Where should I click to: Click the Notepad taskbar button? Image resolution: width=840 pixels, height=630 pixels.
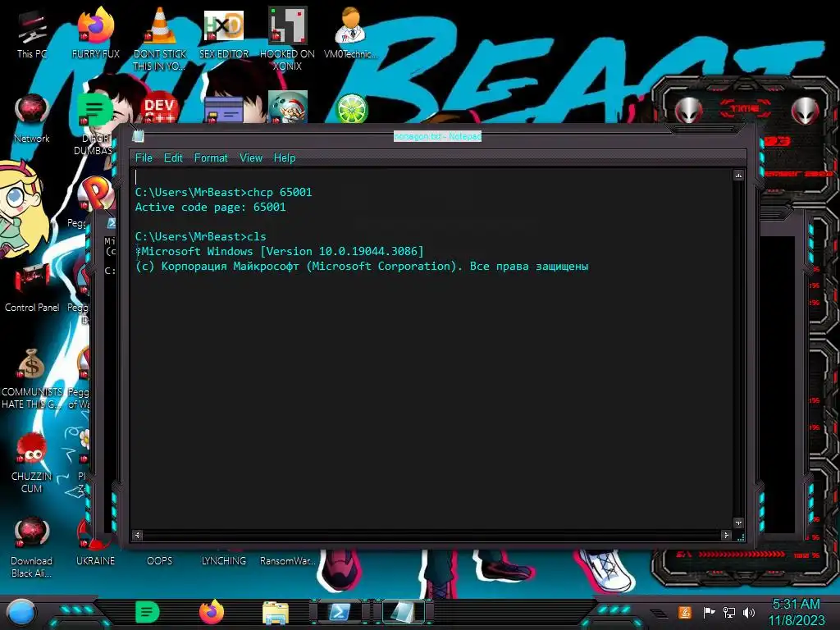pyautogui.click(x=403, y=612)
